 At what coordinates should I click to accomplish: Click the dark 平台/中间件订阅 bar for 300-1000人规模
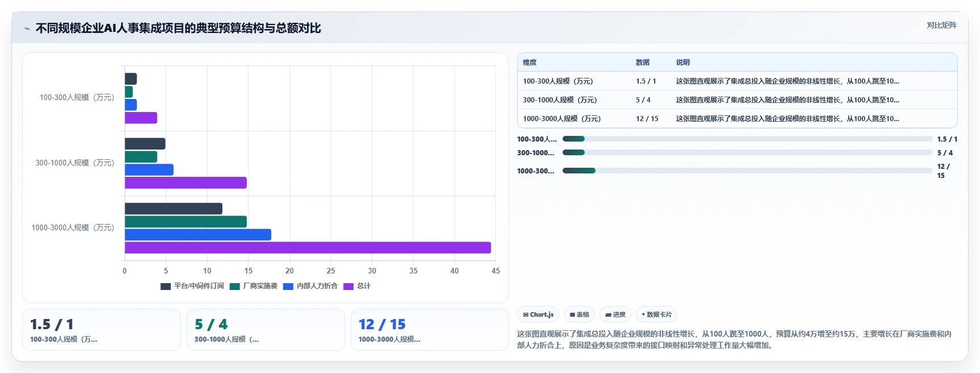pyautogui.click(x=145, y=144)
